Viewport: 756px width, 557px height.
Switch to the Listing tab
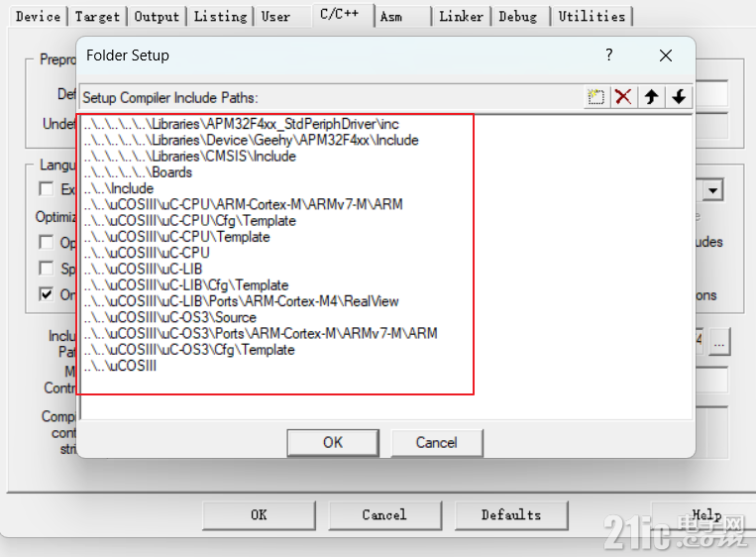click(220, 17)
